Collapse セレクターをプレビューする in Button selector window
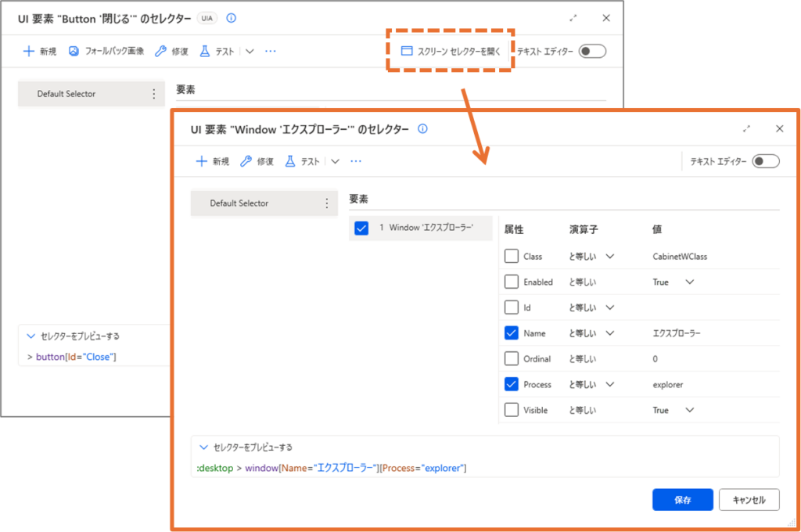Image resolution: width=801 pixels, height=532 pixels. 31,336
